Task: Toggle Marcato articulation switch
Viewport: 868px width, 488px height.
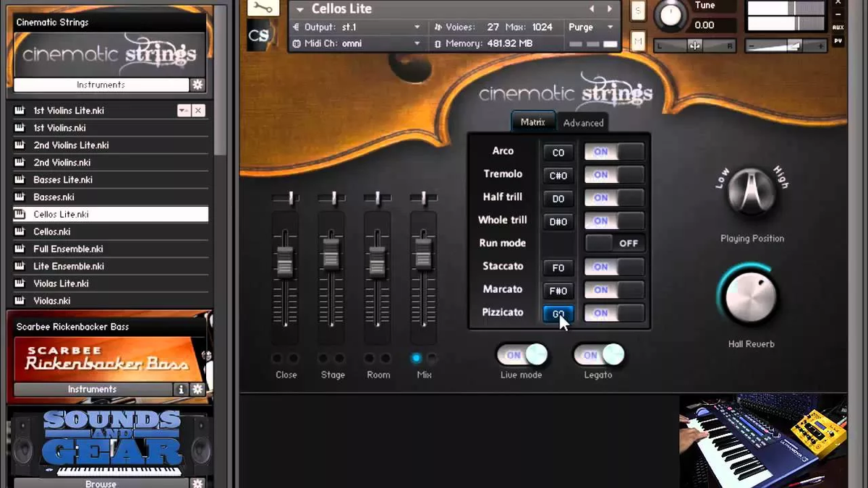Action: coord(614,290)
